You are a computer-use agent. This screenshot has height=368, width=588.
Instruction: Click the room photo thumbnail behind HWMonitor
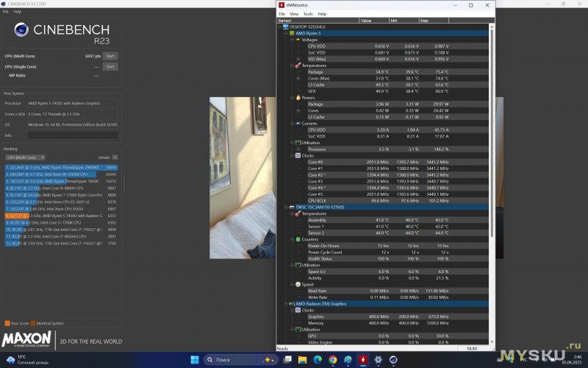point(243,178)
